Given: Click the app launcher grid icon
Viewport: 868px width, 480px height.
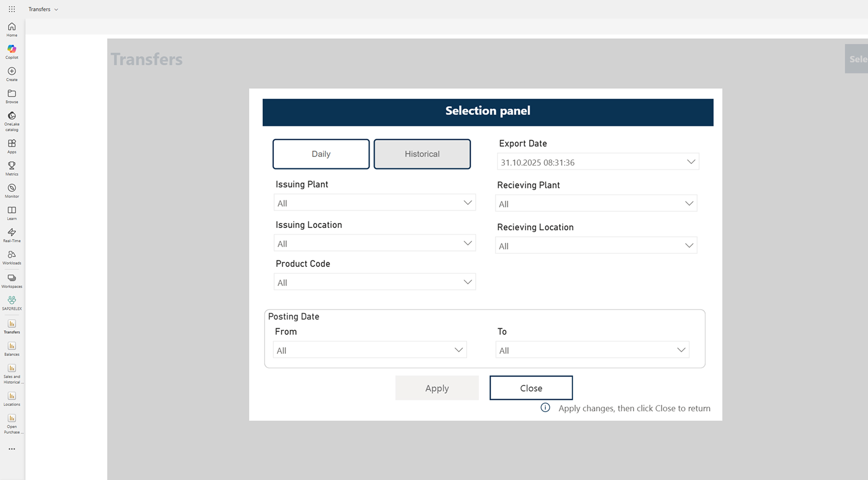Looking at the screenshot, I should tap(12, 9).
